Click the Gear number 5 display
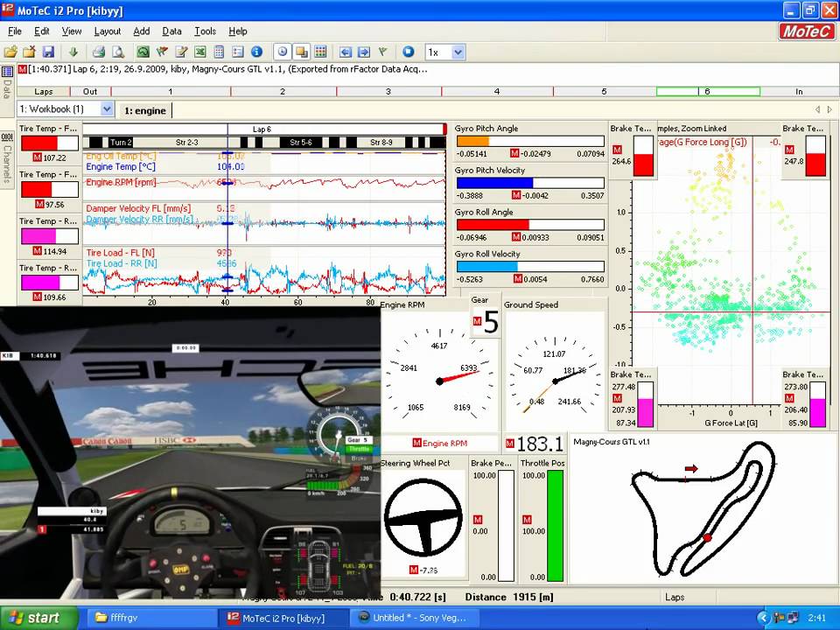The image size is (840, 630). tap(491, 322)
